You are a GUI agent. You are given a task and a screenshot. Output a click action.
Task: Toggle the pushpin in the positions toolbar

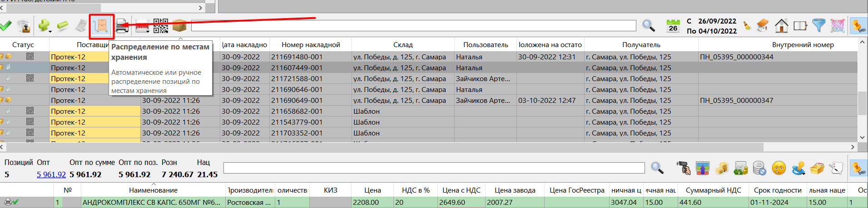pos(858,168)
